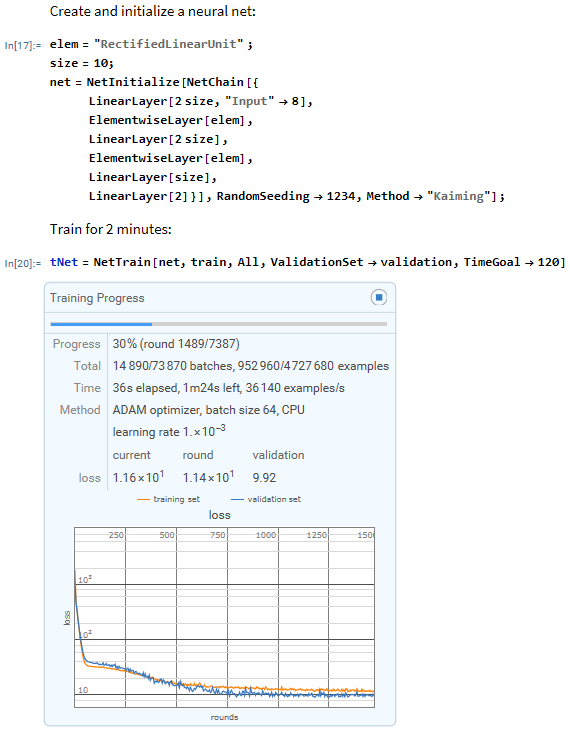This screenshot has height=730, width=570.
Task: Click the training progress bar
Action: pyautogui.click(x=218, y=324)
